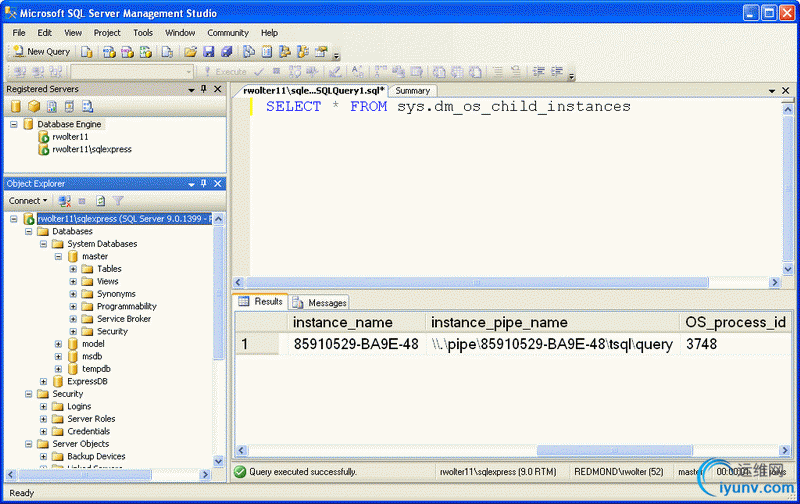Click the instance_pipe_name column header
This screenshot has width=800, height=504.
coord(553,322)
